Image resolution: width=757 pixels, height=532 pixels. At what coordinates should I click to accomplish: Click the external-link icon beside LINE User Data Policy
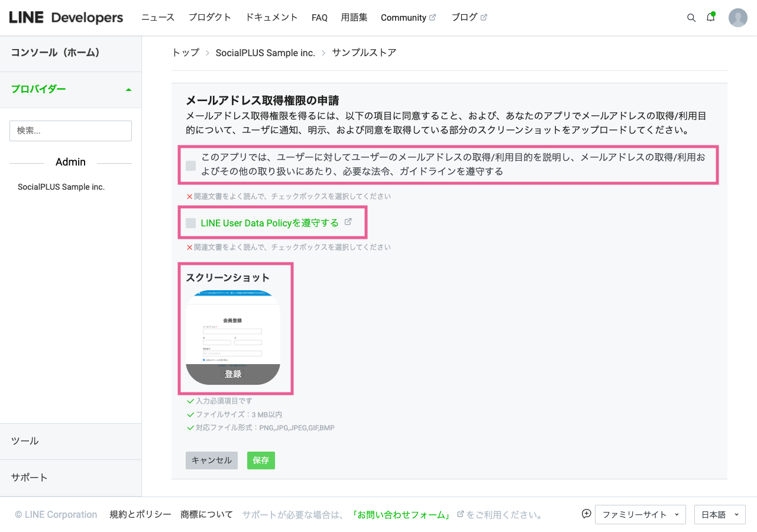click(348, 222)
